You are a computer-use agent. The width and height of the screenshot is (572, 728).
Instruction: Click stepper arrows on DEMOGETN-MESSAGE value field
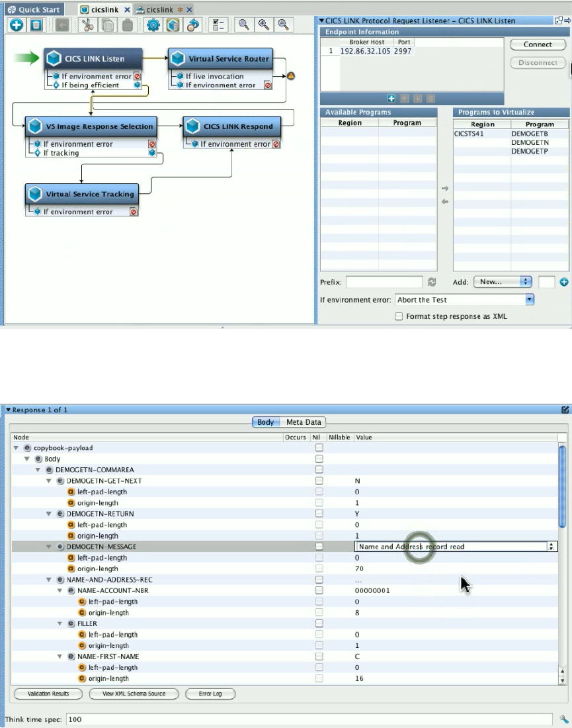pos(551,547)
